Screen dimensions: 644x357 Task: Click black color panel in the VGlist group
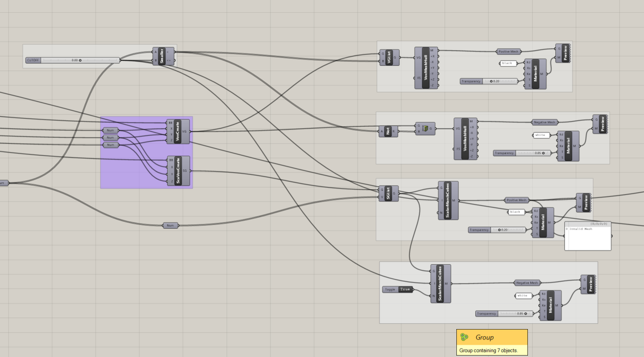tap(508, 63)
